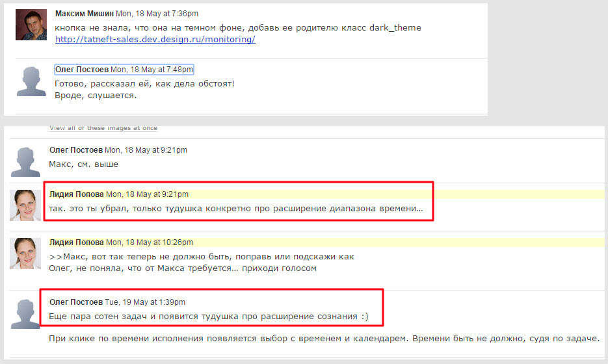Screen dimensions: 608x364
Task: Click the silhouette avatar beside Макс, см. выше
Action: [26, 162]
